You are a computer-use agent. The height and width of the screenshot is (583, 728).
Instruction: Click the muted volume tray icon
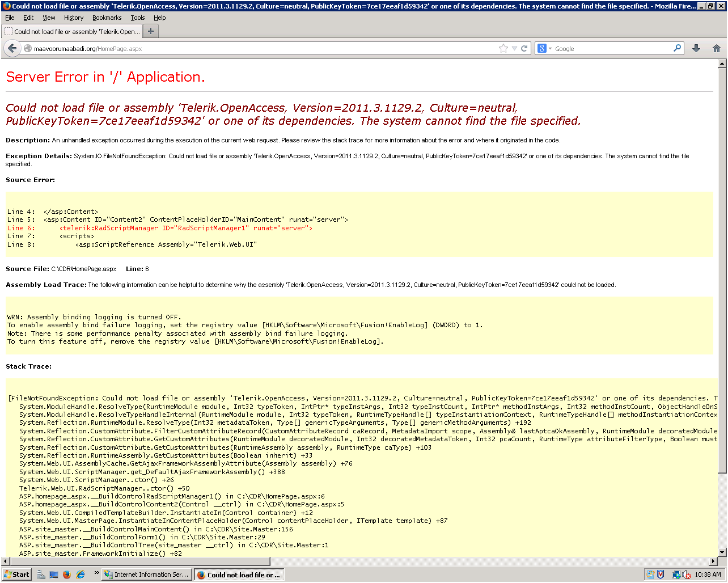pos(686,574)
